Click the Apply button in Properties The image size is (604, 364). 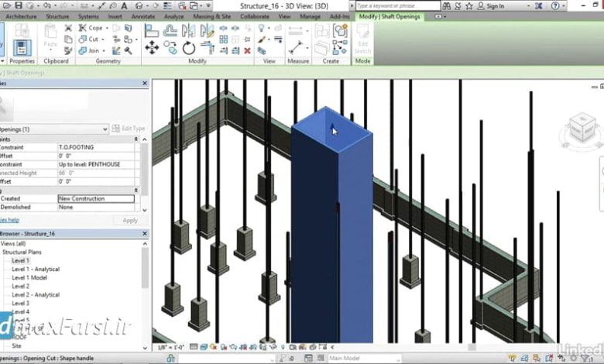point(130,220)
